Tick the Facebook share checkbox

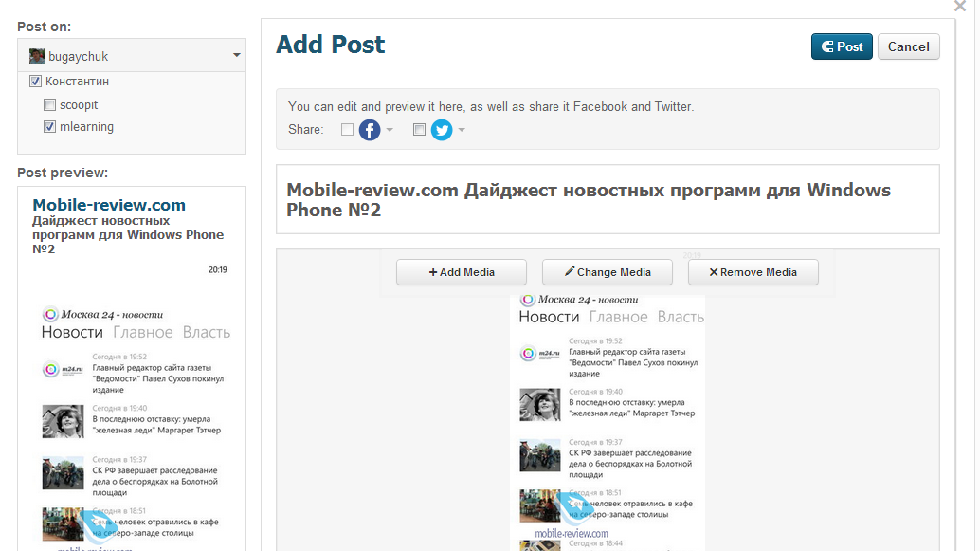[348, 130]
